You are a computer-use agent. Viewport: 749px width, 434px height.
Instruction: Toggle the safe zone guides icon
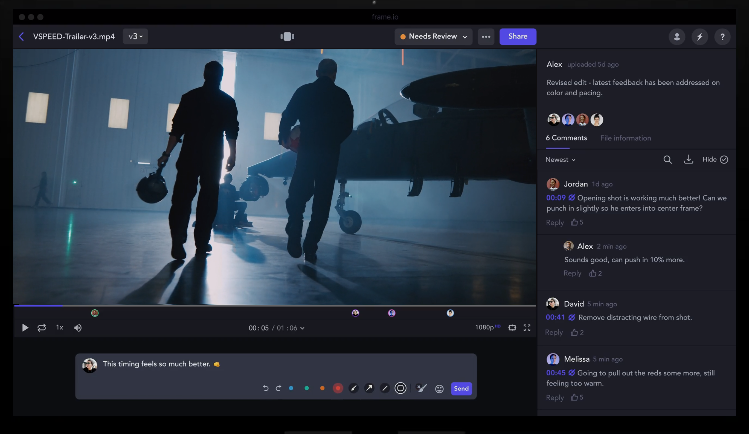point(512,328)
